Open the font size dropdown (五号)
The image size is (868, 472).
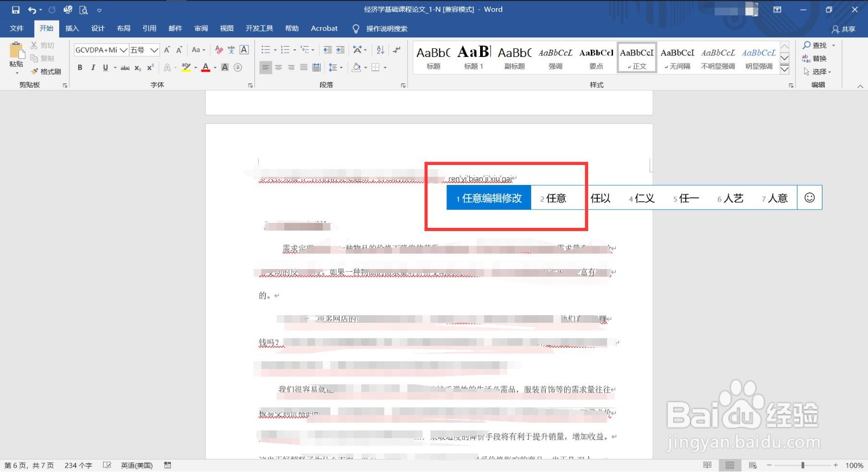[x=154, y=50]
